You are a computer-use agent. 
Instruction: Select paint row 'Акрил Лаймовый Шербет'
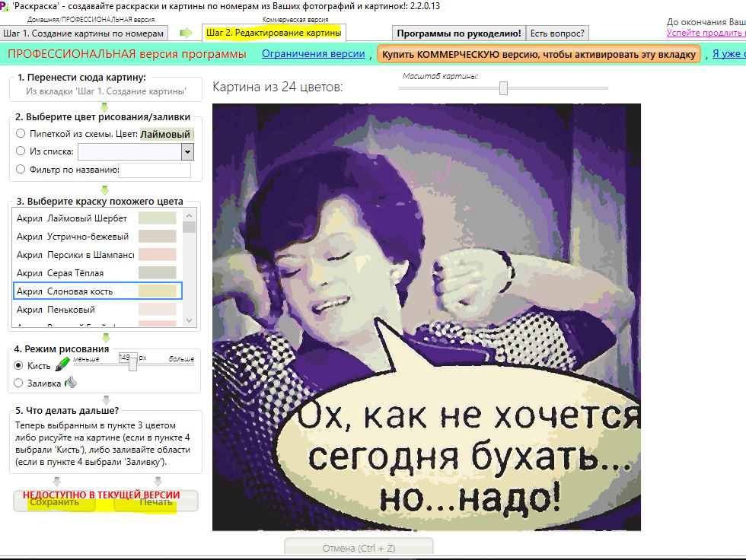[97, 218]
